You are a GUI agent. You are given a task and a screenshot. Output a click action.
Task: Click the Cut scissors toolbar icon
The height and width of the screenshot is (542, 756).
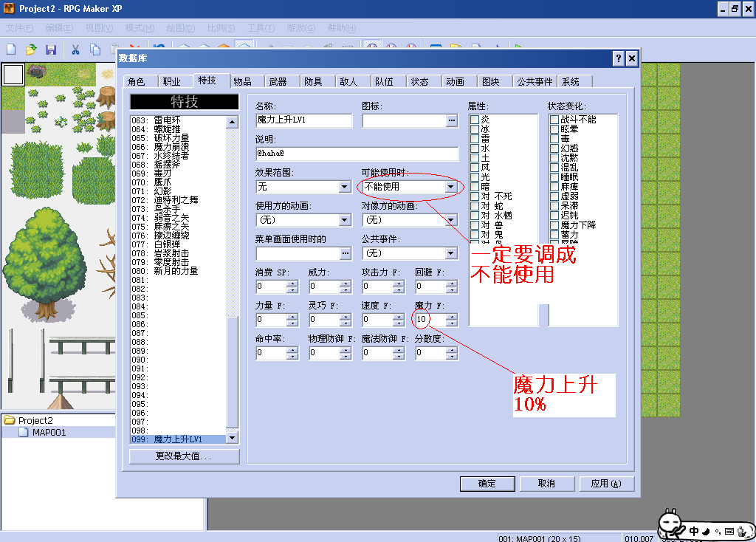pyautogui.click(x=76, y=49)
